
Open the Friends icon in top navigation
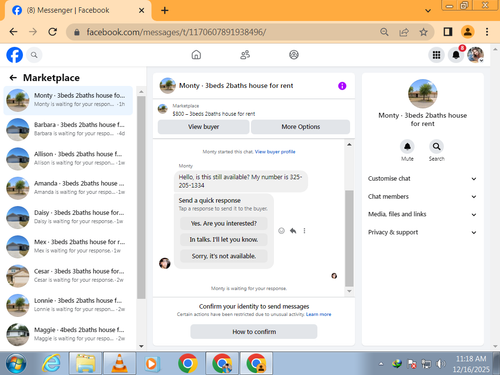click(x=245, y=55)
